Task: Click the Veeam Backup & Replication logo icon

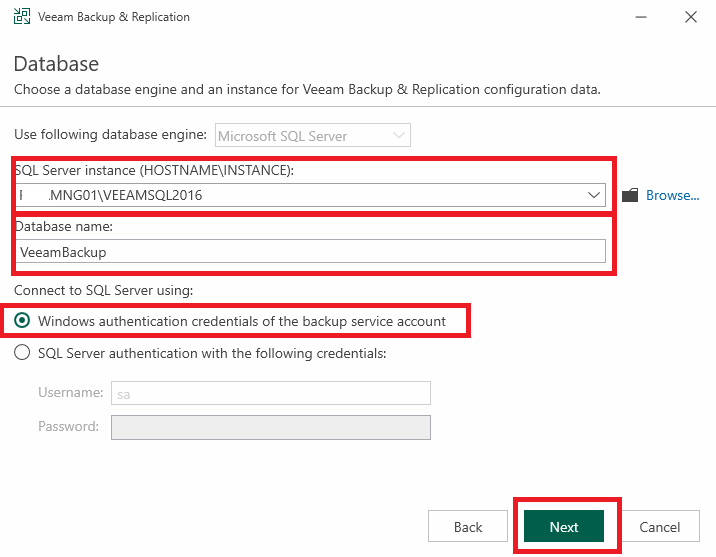Action: coord(22,16)
